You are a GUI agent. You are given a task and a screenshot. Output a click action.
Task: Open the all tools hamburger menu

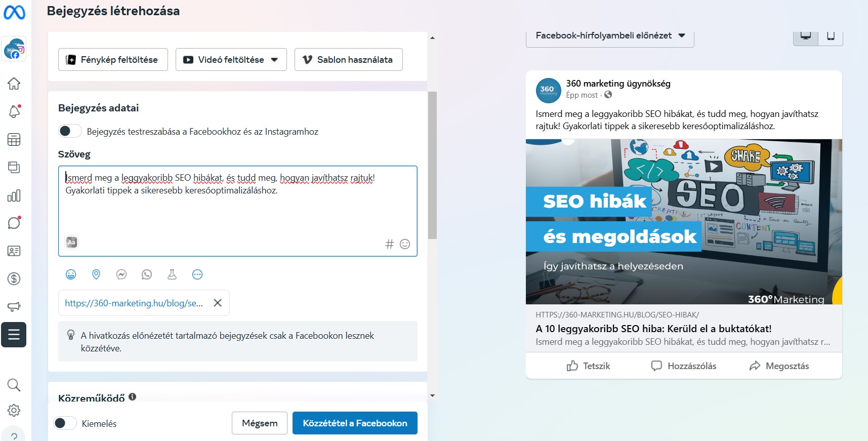point(14,335)
